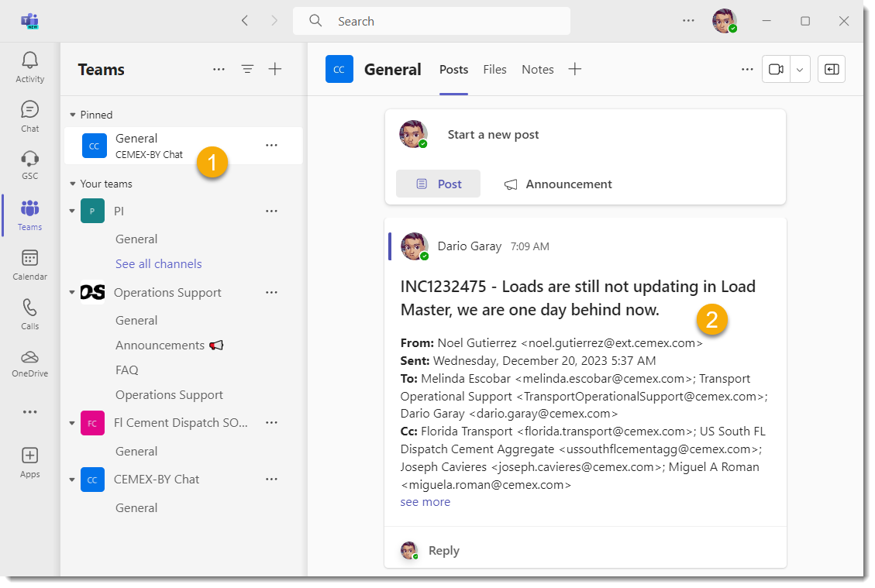
Task: Open the Activity bell icon
Action: [x=29, y=67]
